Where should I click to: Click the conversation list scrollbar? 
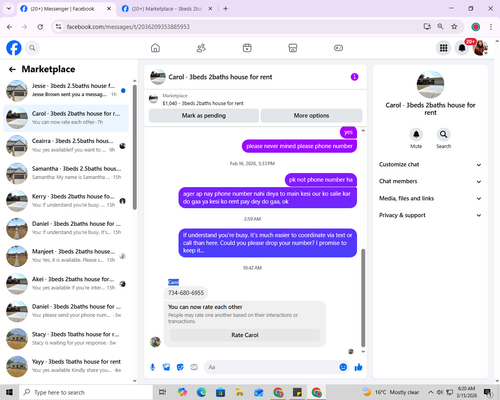135,147
